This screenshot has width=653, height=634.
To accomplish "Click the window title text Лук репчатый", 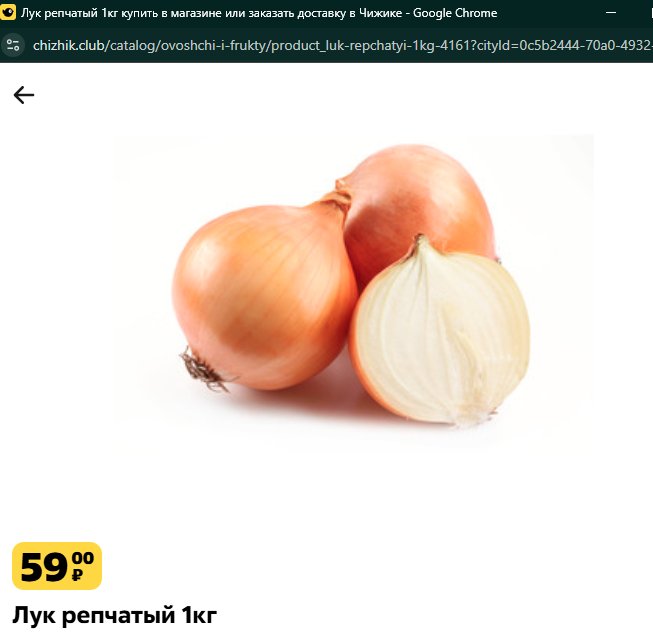I will [59, 13].
